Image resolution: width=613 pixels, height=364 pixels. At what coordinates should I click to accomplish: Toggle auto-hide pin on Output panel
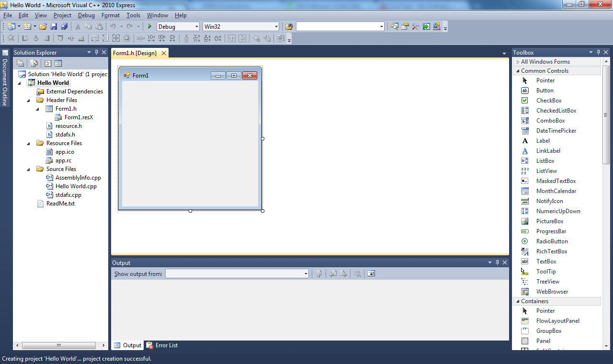coord(497,262)
